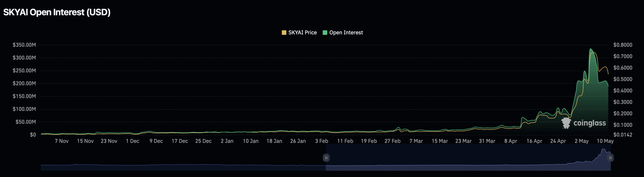Click the 25 Dec date label

pyautogui.click(x=204, y=141)
